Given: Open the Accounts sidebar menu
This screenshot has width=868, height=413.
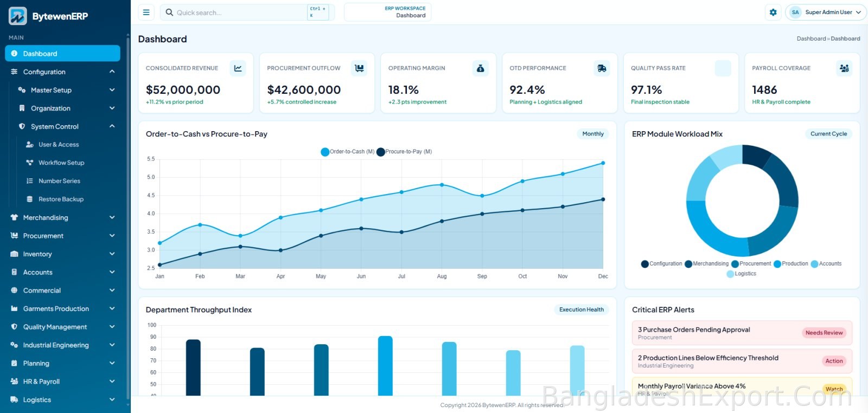Looking at the screenshot, I should 62,272.
